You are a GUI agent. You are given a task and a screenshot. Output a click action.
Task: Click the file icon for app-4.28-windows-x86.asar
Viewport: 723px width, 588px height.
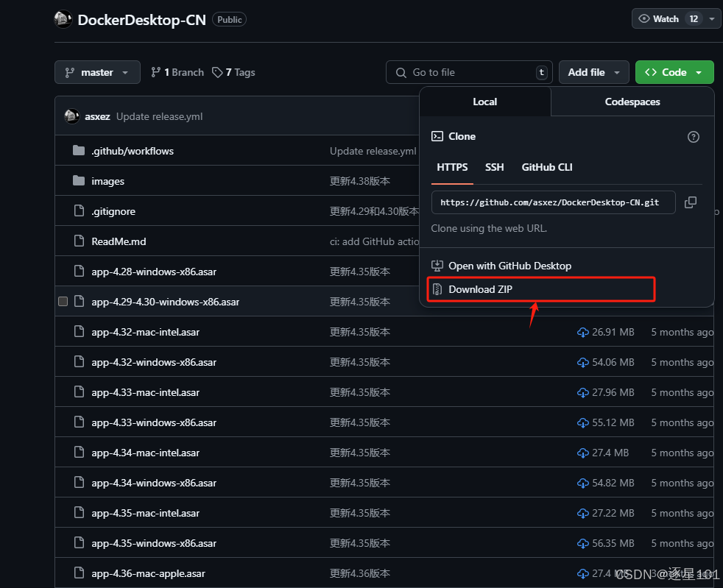click(80, 271)
